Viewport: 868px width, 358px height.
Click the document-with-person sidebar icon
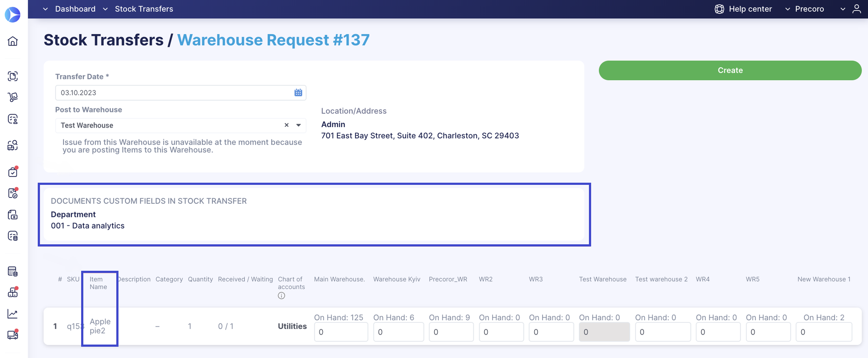click(x=13, y=119)
